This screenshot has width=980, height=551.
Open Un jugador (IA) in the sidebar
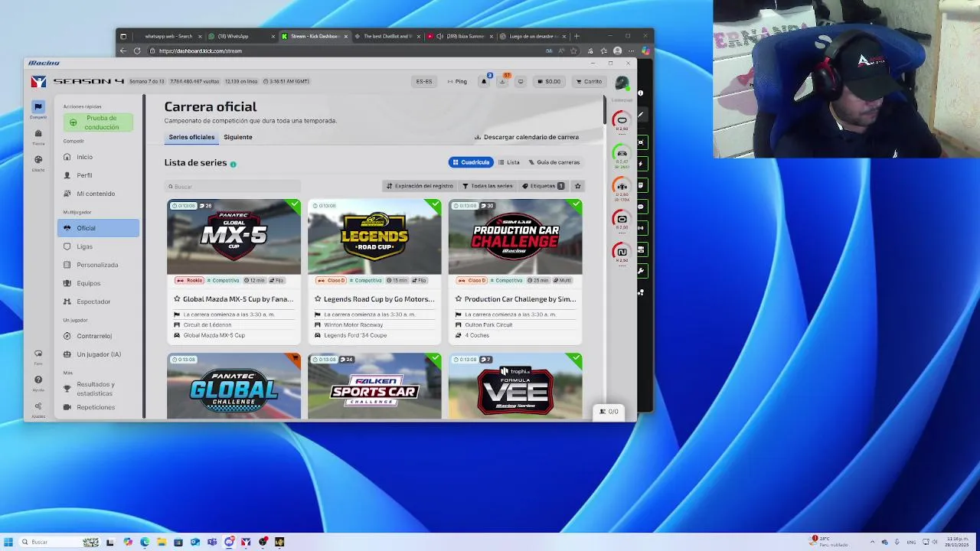[98, 354]
